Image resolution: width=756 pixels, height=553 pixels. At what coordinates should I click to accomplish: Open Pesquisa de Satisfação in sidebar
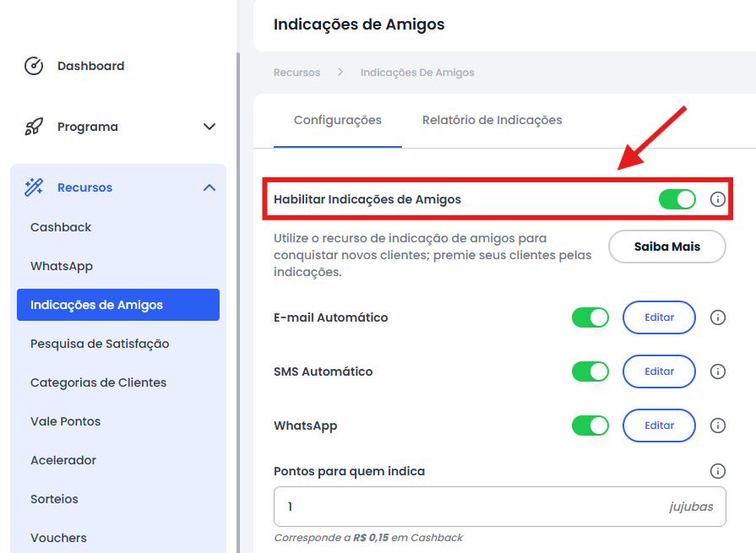click(x=100, y=344)
